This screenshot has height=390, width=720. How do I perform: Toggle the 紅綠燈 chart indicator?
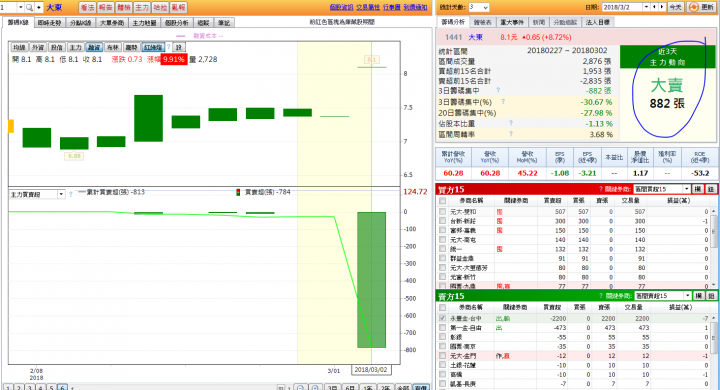point(153,47)
